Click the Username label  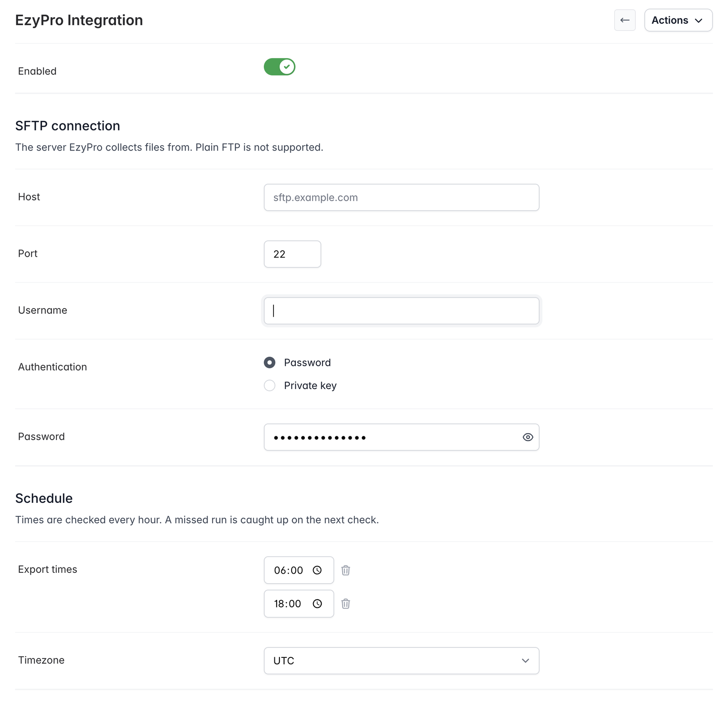point(43,310)
